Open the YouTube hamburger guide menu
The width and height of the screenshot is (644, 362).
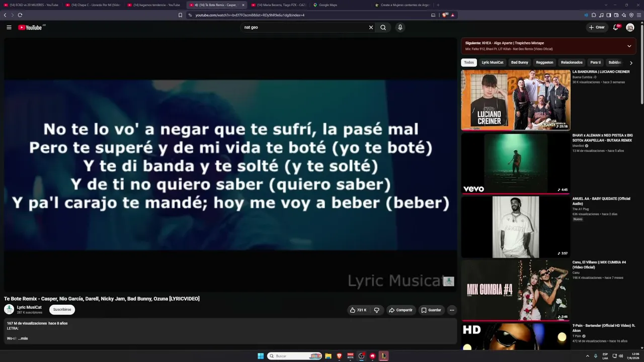tap(9, 28)
